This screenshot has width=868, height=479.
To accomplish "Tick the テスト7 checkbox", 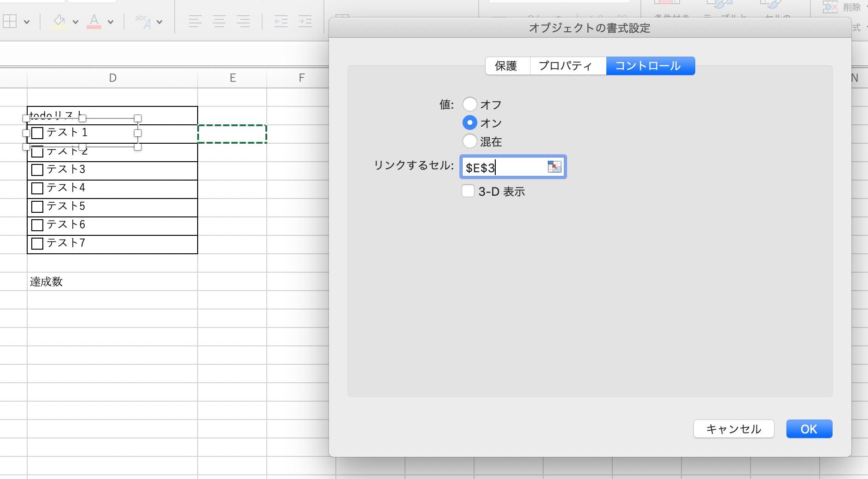I will pos(37,244).
